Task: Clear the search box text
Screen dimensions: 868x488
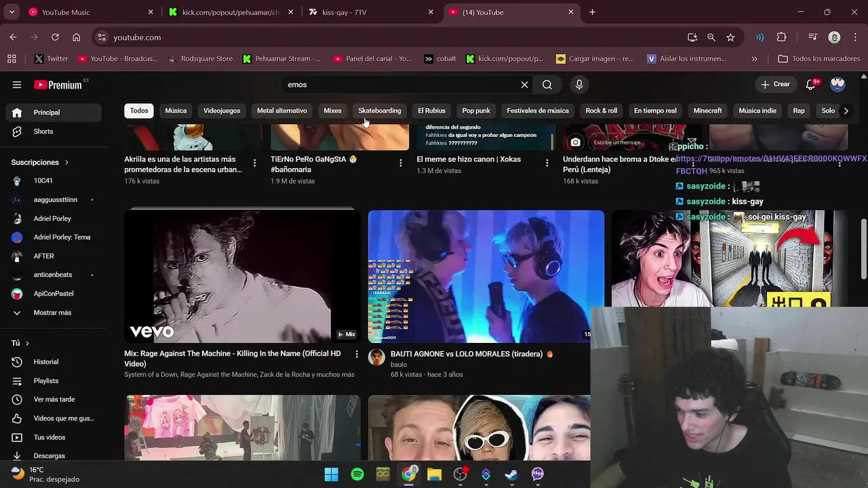Action: point(524,85)
